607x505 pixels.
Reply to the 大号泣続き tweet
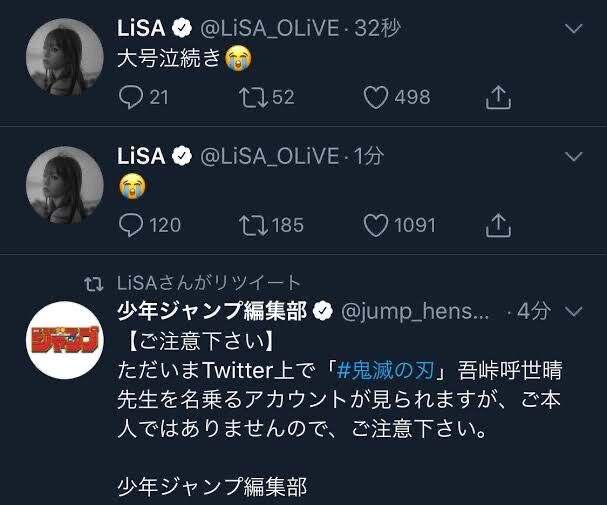[x=132, y=97]
